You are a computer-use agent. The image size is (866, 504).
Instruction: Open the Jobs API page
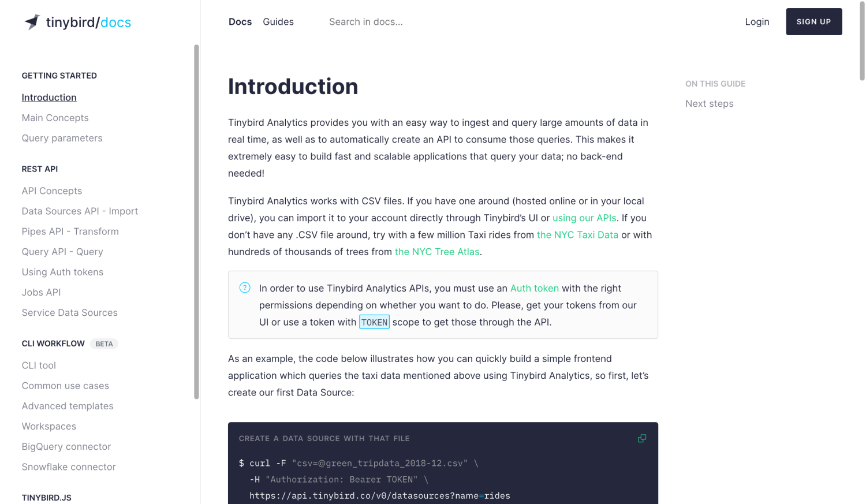pyautogui.click(x=41, y=292)
